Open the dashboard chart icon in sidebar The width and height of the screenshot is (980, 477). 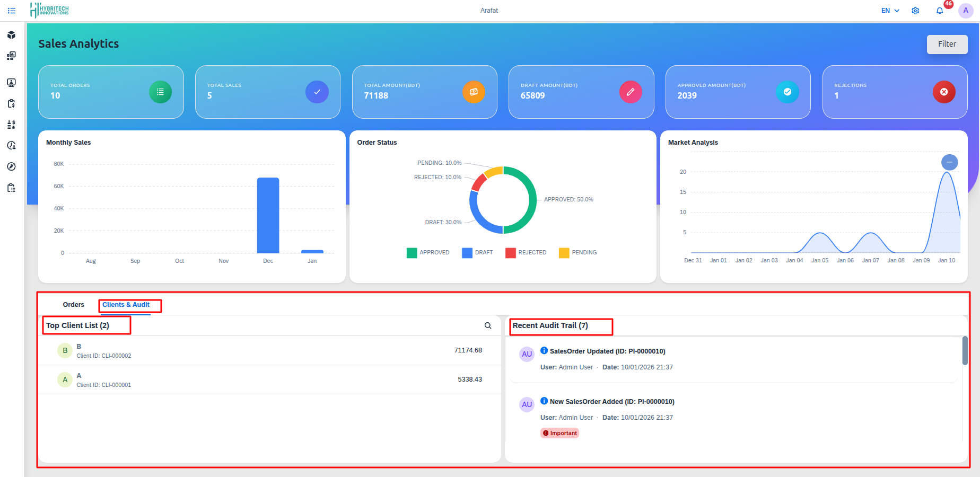[x=11, y=56]
